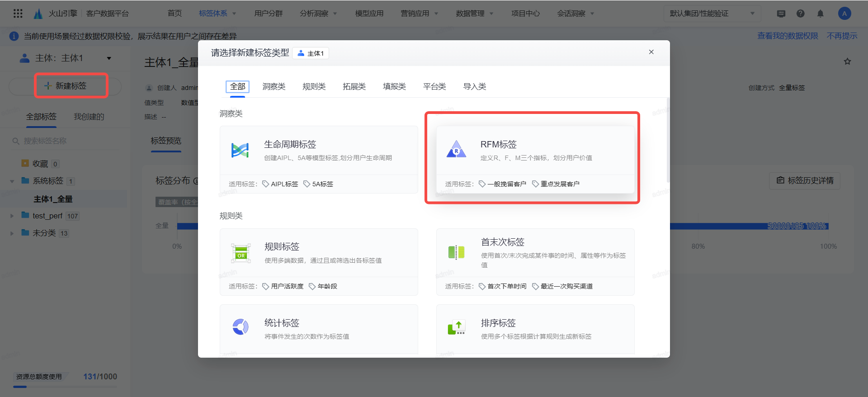Click the 资源总额度使用 quota progress bar
The height and width of the screenshot is (397, 868).
click(65, 387)
